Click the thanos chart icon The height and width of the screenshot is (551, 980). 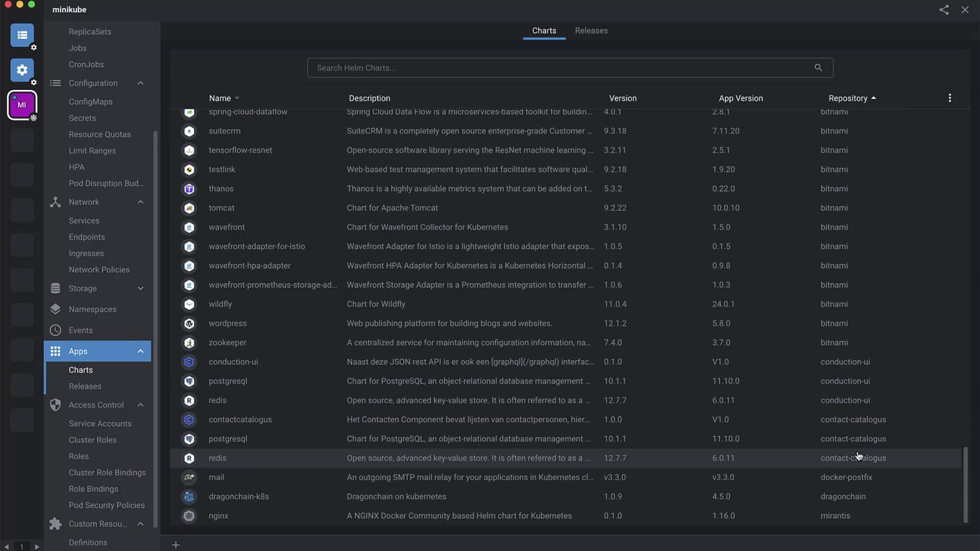click(x=189, y=189)
